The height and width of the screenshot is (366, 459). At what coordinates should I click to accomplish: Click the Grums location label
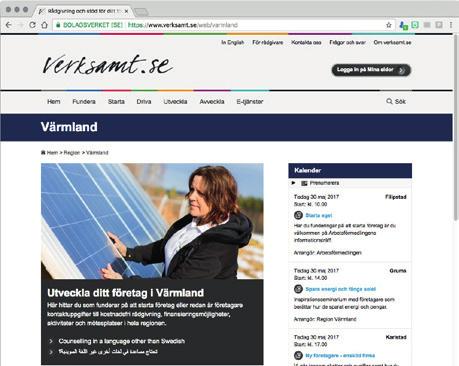(398, 271)
